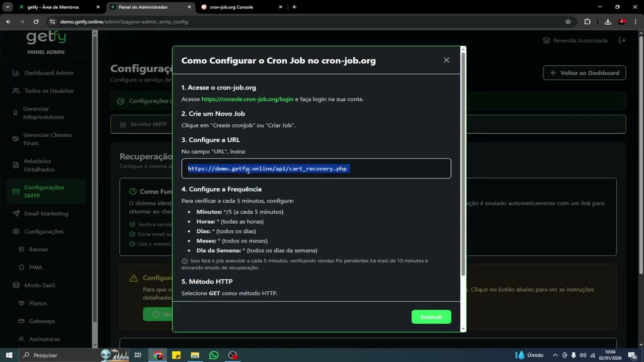The height and width of the screenshot is (362, 644).
Task: Click the Gateways card icon
Action: (22, 321)
